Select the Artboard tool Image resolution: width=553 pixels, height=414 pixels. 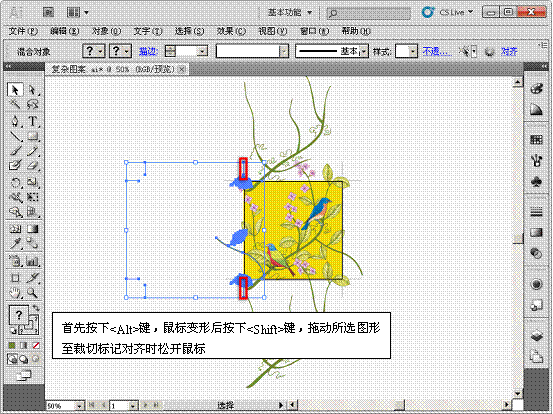(15, 278)
